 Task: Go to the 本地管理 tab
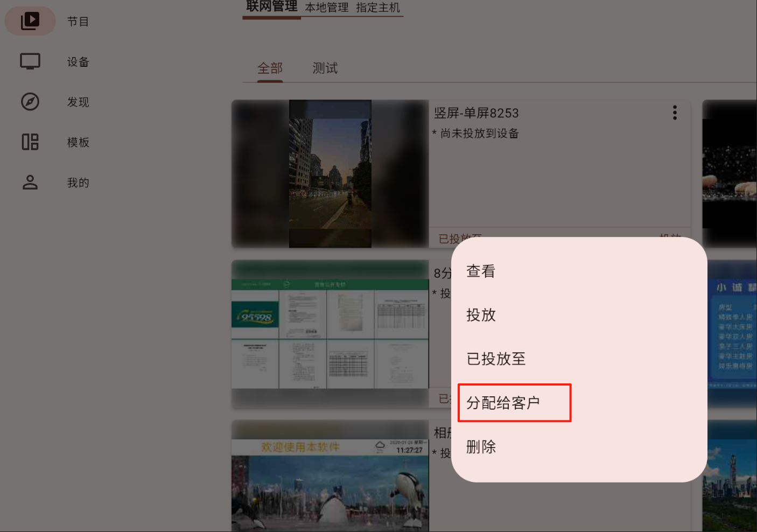(x=327, y=8)
